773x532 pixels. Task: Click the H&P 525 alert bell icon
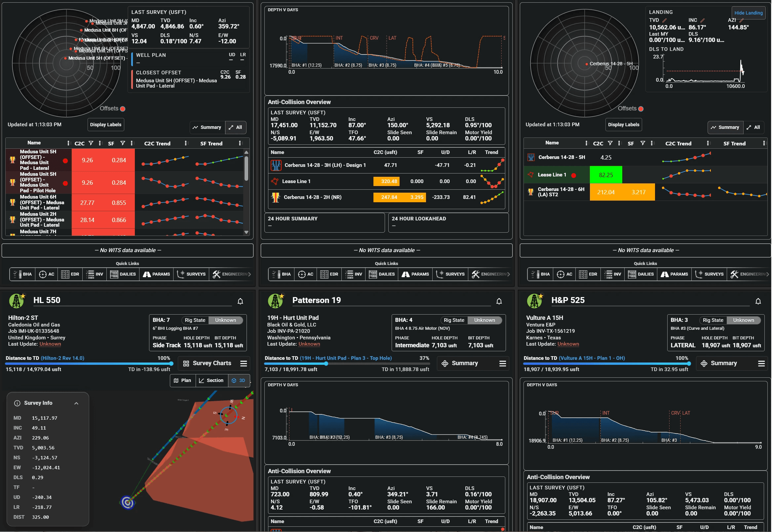click(758, 301)
